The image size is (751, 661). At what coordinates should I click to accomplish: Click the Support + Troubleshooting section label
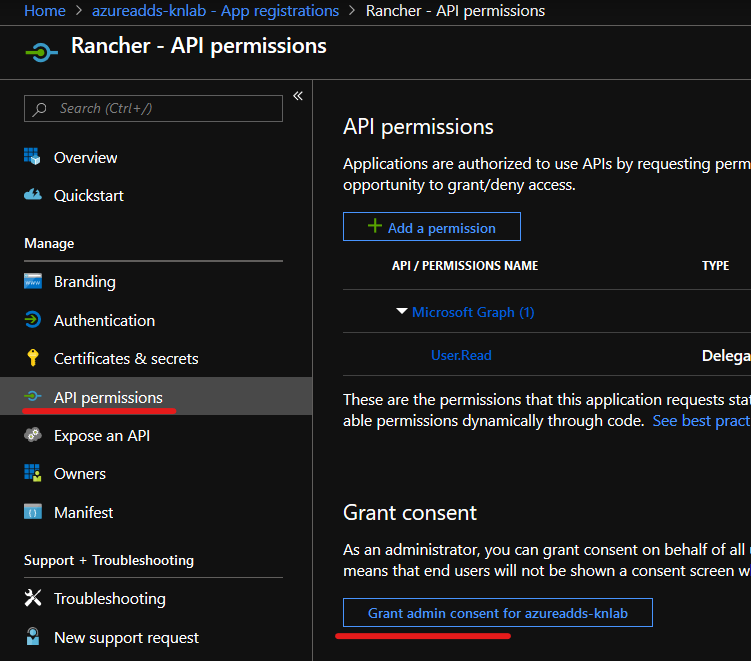tap(109, 560)
